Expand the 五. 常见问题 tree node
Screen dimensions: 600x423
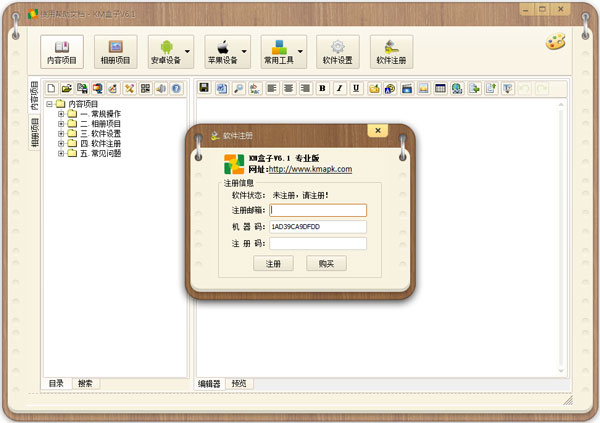pos(61,154)
